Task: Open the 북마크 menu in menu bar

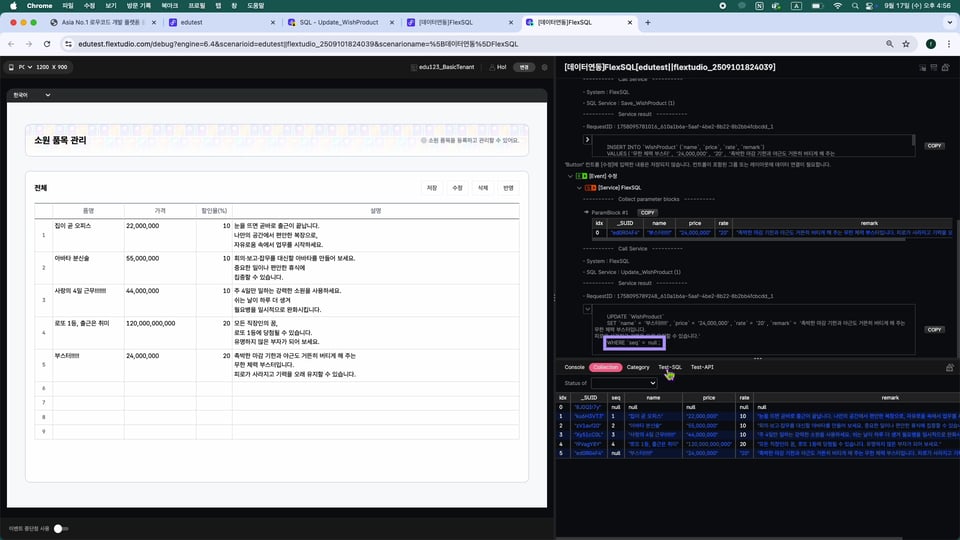Action: [x=170, y=6]
